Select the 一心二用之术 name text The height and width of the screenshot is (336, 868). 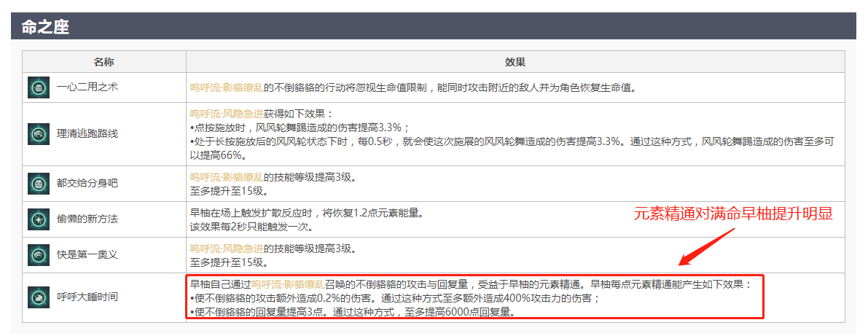click(87, 87)
